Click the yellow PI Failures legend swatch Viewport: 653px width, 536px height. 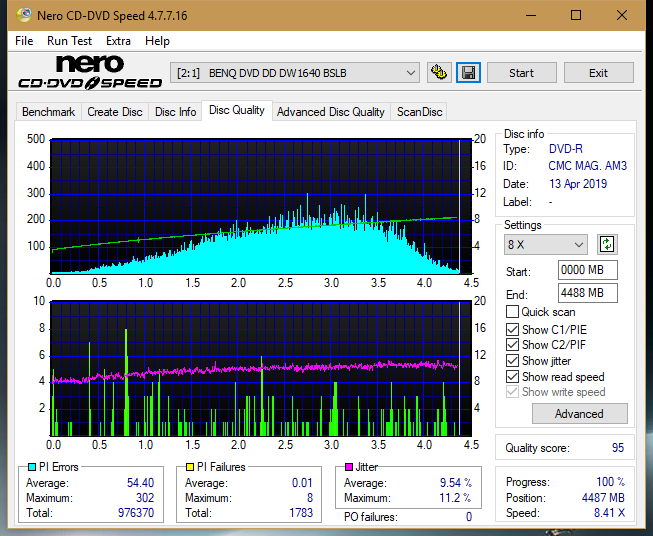point(190,467)
